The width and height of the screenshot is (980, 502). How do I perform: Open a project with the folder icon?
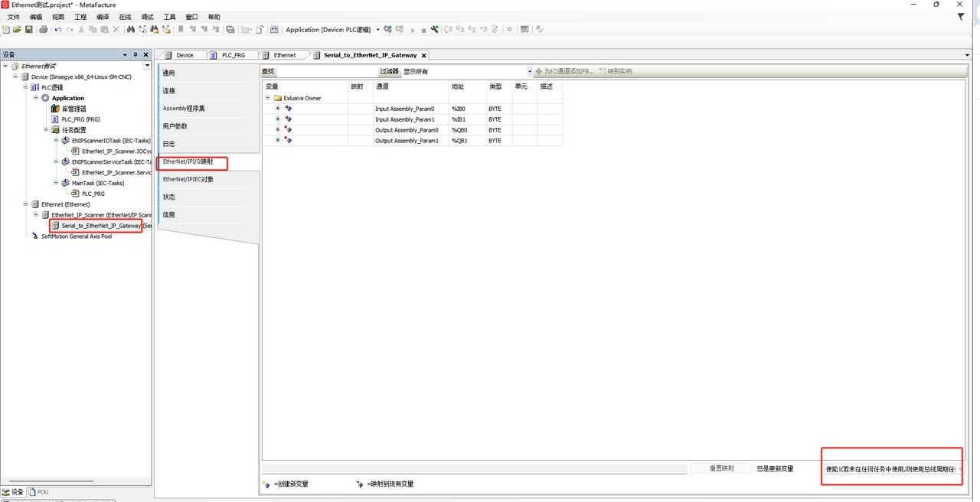(x=18, y=30)
